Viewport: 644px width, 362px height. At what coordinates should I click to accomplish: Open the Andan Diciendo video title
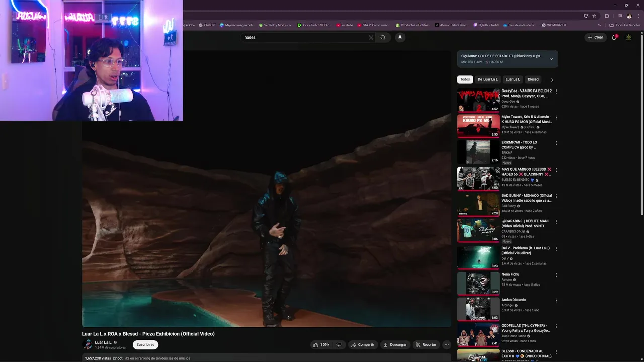pos(514,300)
